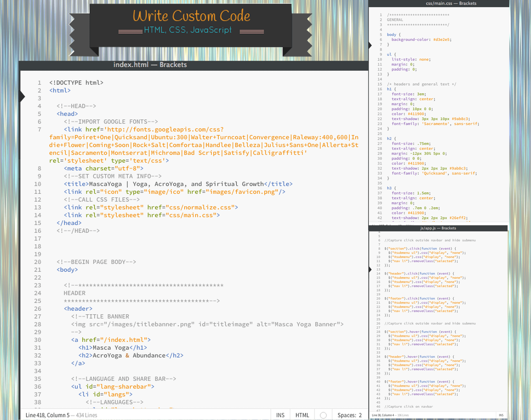Click line number 21 beside the body tag
Viewport: 531px width, 420px height.
tap(37, 270)
